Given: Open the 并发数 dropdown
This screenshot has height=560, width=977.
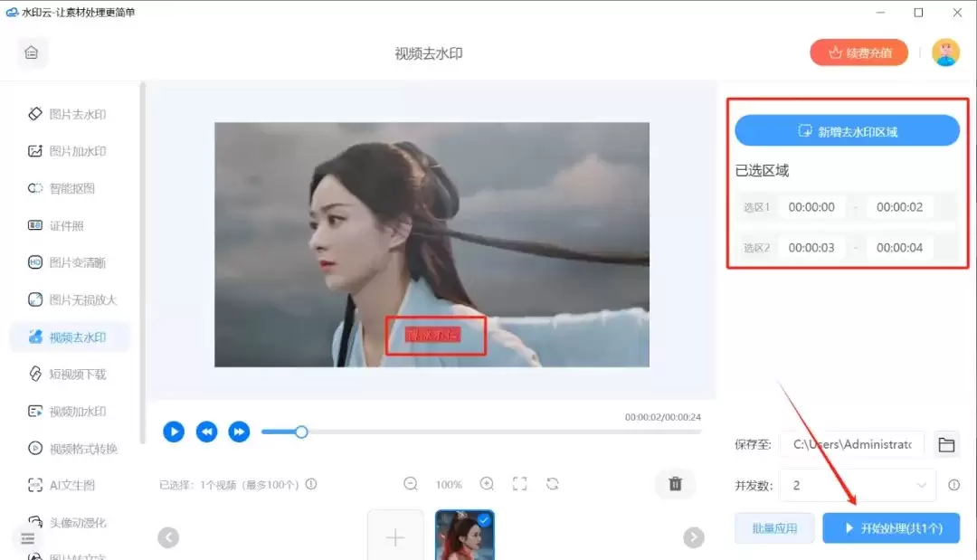Looking at the screenshot, I should (858, 485).
